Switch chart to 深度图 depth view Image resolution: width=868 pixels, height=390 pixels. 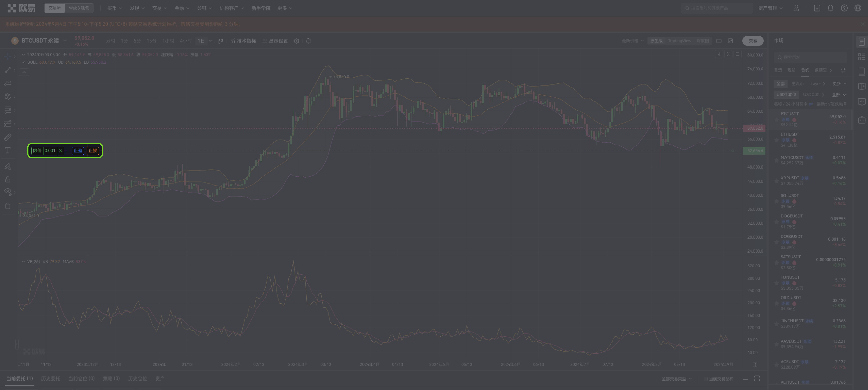click(x=703, y=41)
